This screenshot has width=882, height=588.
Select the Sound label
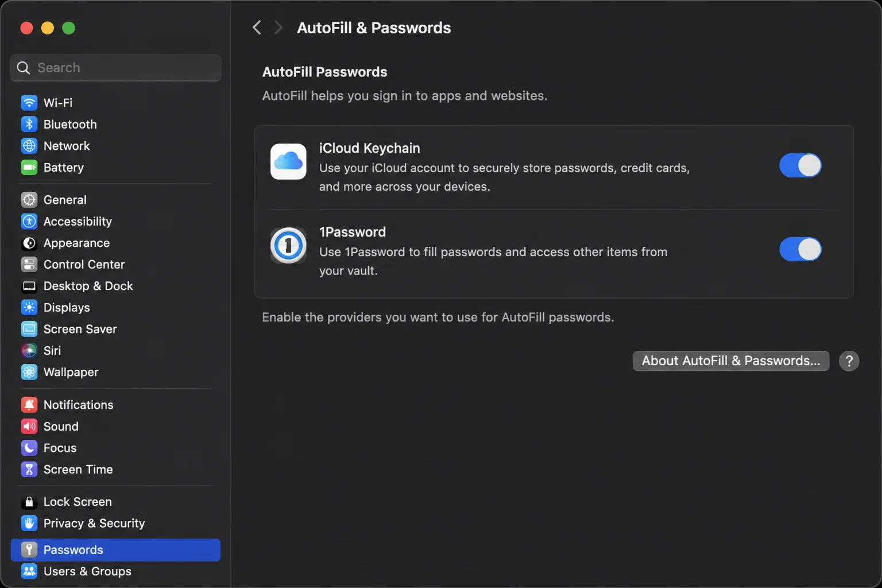(61, 426)
